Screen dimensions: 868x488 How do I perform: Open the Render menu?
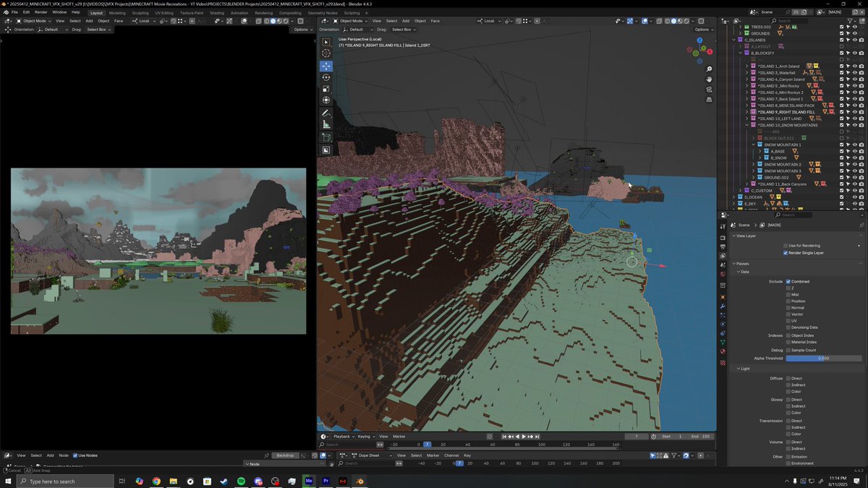pyautogui.click(x=41, y=12)
